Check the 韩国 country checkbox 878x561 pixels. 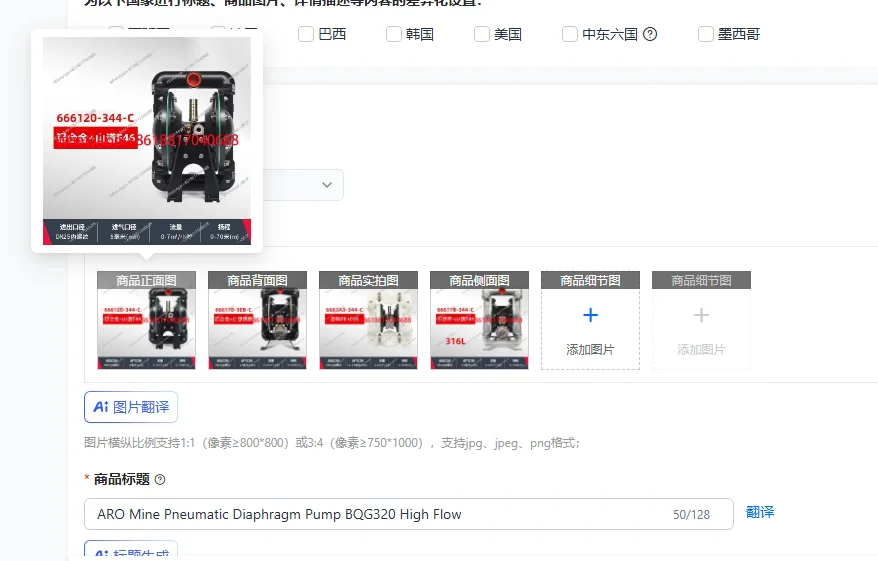[x=394, y=34]
